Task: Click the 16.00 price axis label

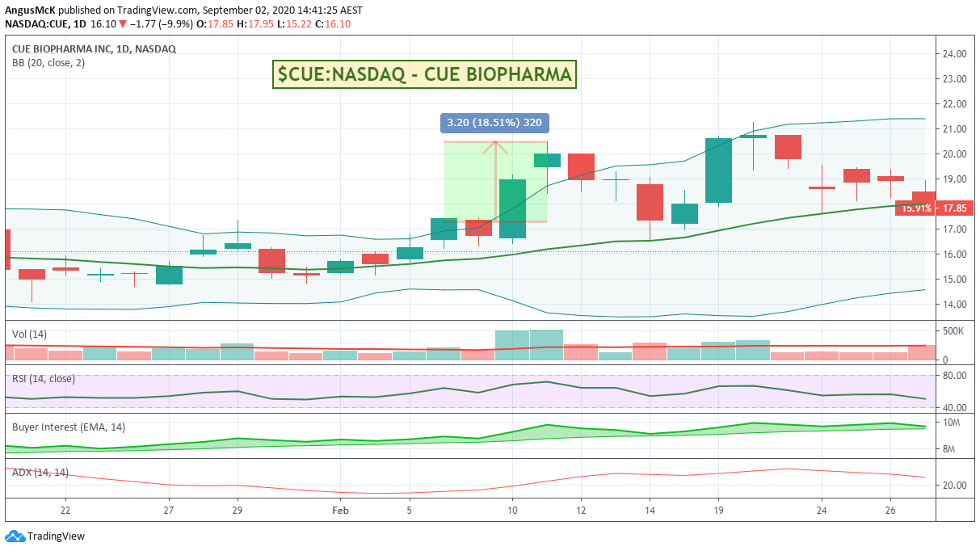Action: tap(954, 254)
